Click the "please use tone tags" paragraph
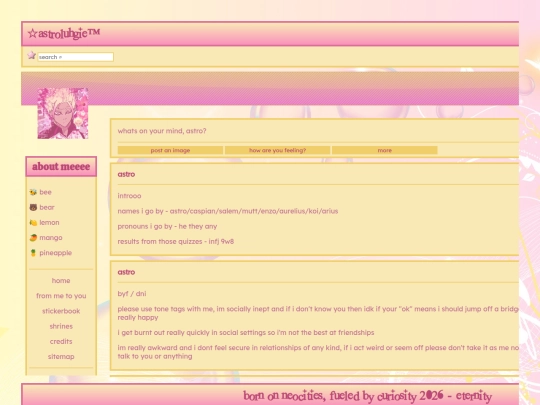 (x=318, y=313)
